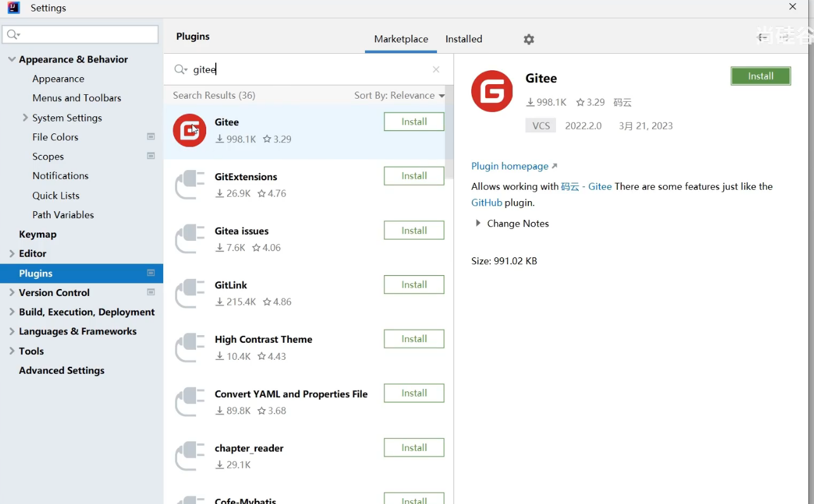The height and width of the screenshot is (504, 814).
Task: Click the settings search magnifier icon
Action: coord(13,34)
